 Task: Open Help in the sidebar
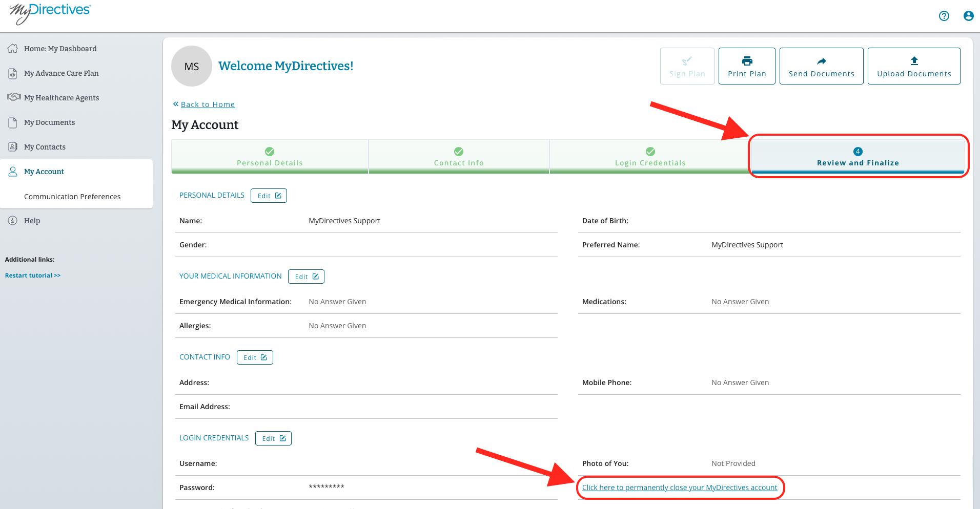[32, 221]
